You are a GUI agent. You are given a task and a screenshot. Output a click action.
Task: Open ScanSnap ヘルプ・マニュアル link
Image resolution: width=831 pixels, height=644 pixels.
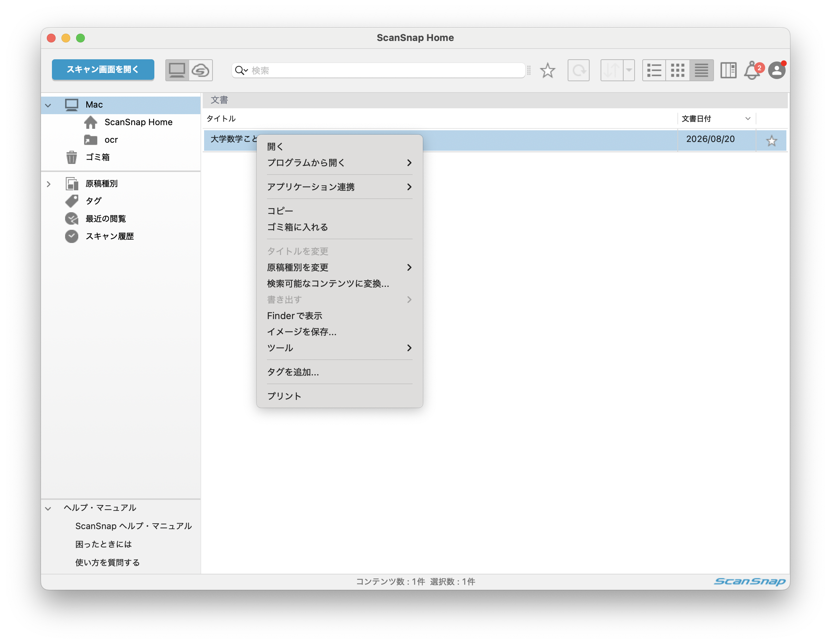(134, 526)
